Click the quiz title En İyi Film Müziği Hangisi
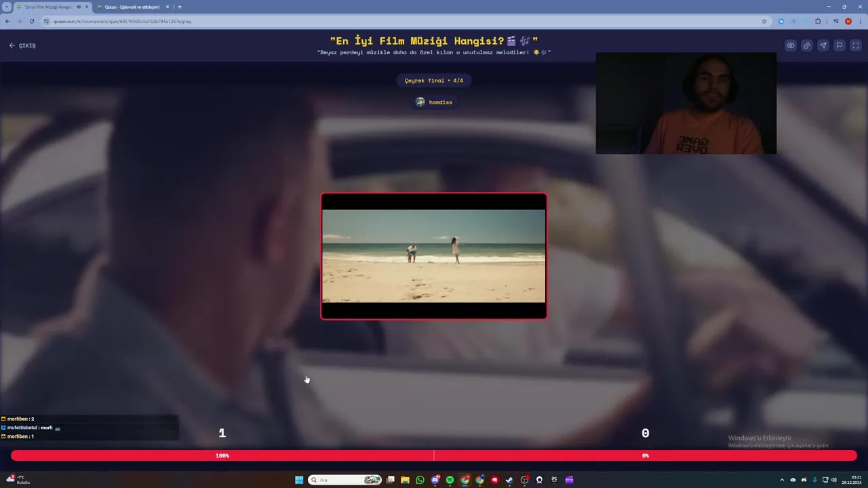This screenshot has width=868, height=488. pos(434,41)
